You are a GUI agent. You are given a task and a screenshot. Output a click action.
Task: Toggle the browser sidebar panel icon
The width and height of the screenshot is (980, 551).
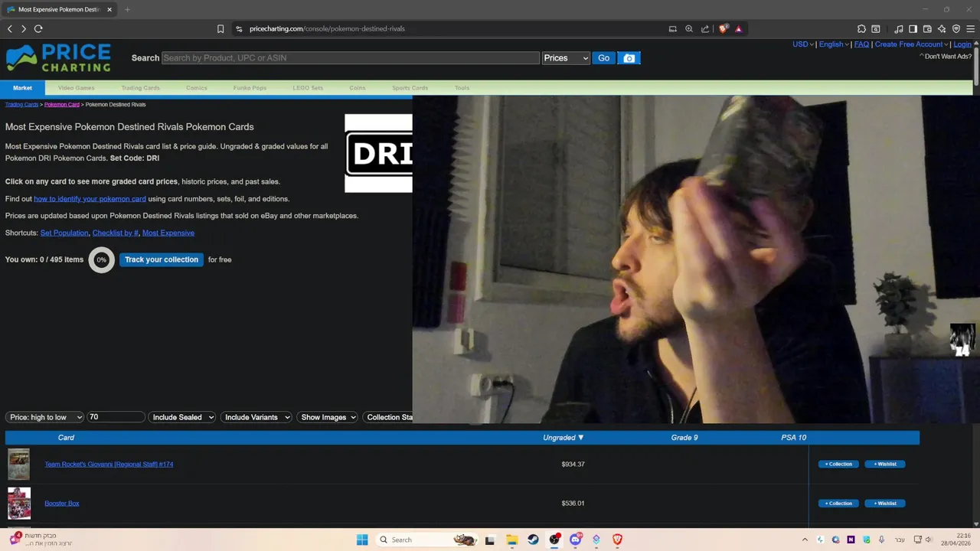(x=913, y=29)
